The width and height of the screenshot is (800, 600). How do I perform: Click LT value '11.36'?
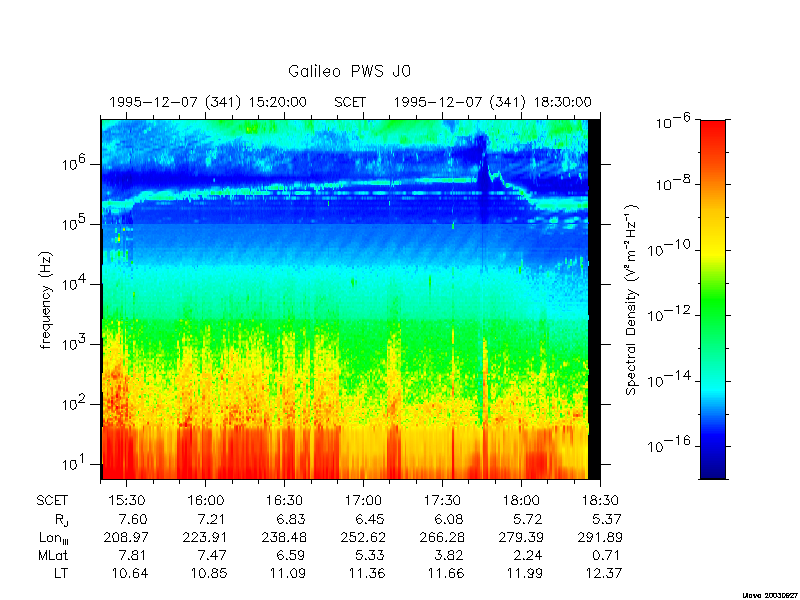tap(367, 573)
